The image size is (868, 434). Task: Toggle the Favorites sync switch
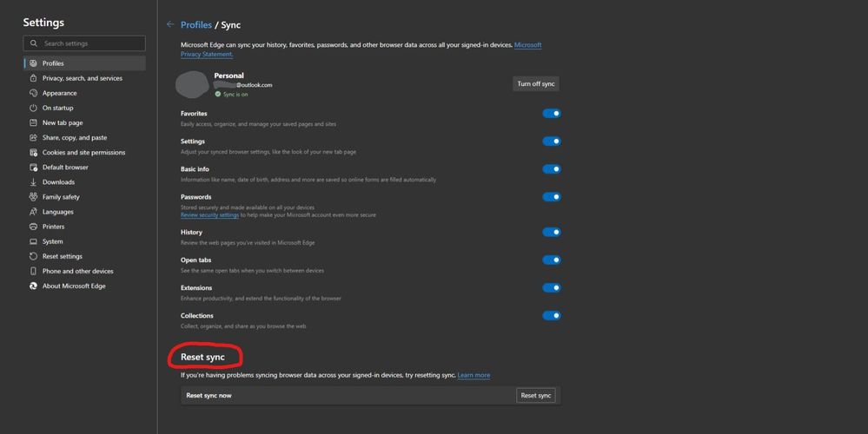[552, 114]
